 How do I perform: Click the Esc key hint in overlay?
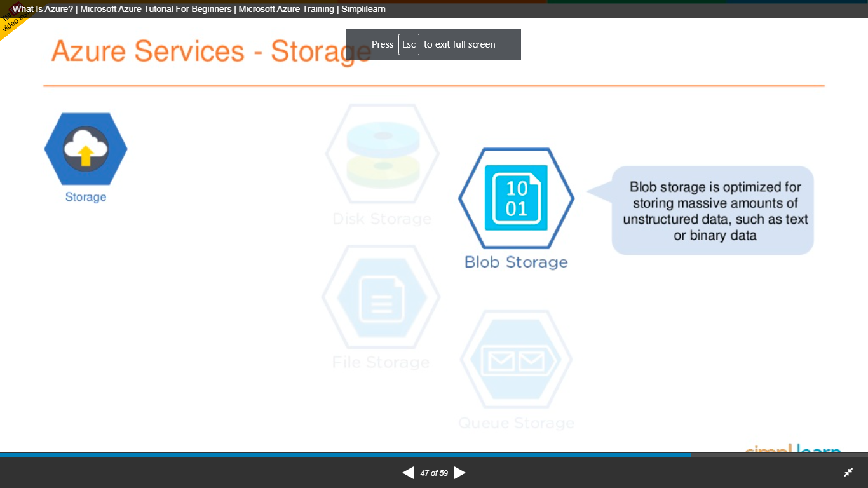click(x=409, y=44)
